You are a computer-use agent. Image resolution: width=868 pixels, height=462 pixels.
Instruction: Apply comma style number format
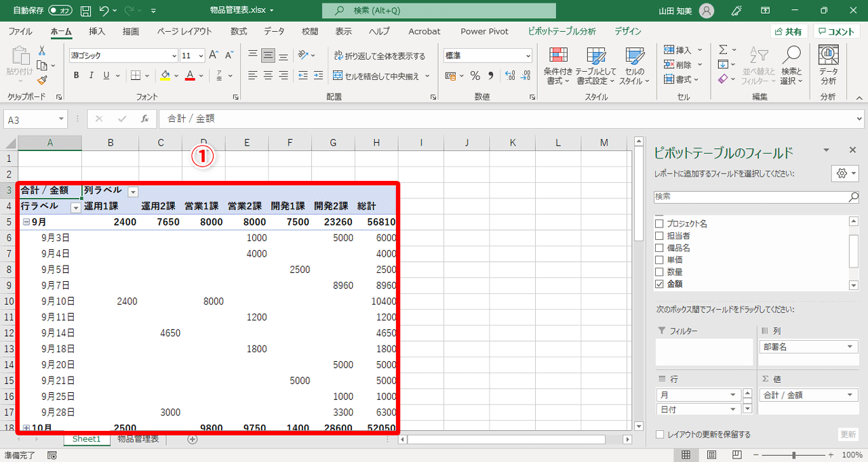coord(491,75)
